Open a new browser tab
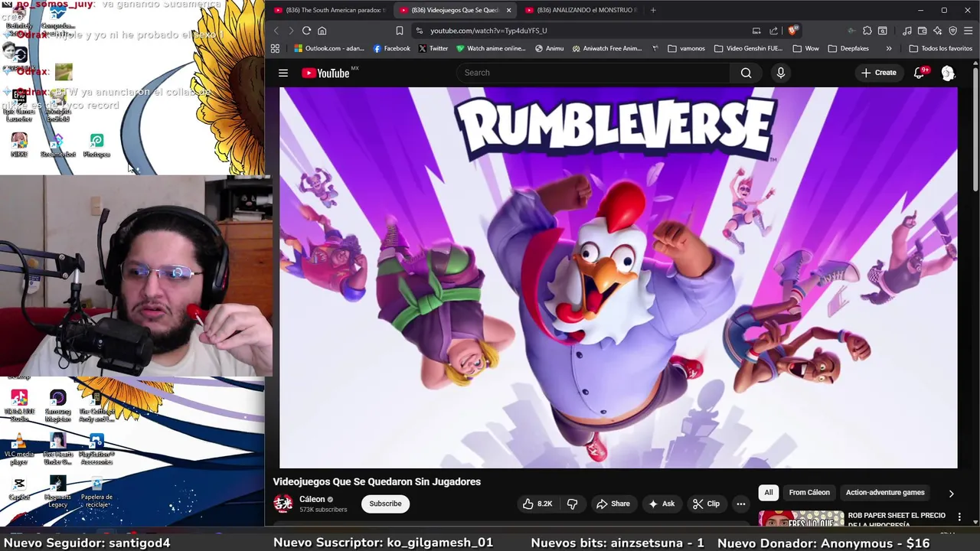The image size is (980, 551). tap(653, 10)
